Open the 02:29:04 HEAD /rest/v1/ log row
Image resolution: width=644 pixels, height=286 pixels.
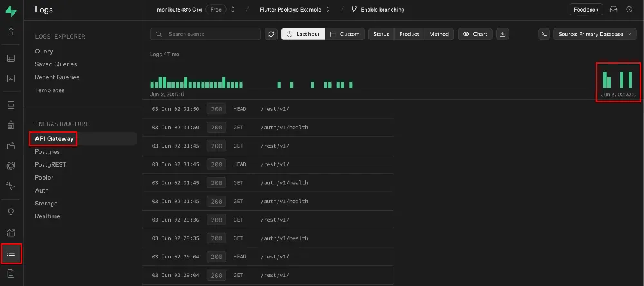[x=268, y=257]
